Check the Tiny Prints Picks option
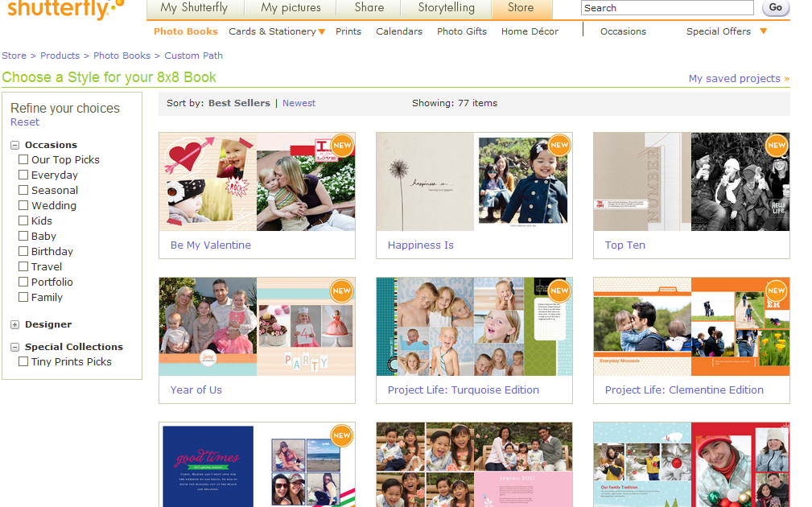This screenshot has height=507, width=812. tap(23, 361)
